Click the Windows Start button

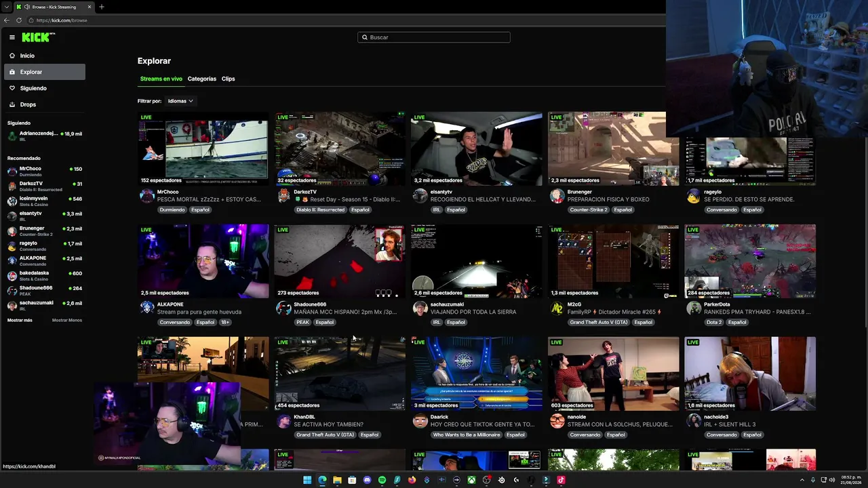tap(307, 480)
